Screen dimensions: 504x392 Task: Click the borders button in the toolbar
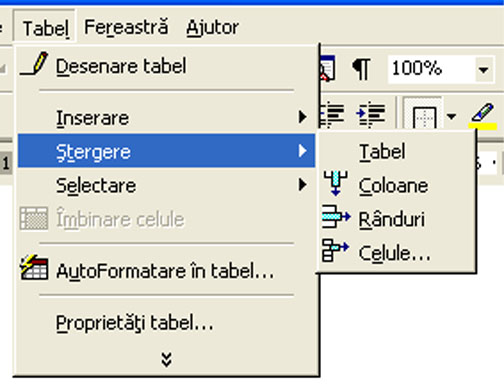click(x=424, y=114)
